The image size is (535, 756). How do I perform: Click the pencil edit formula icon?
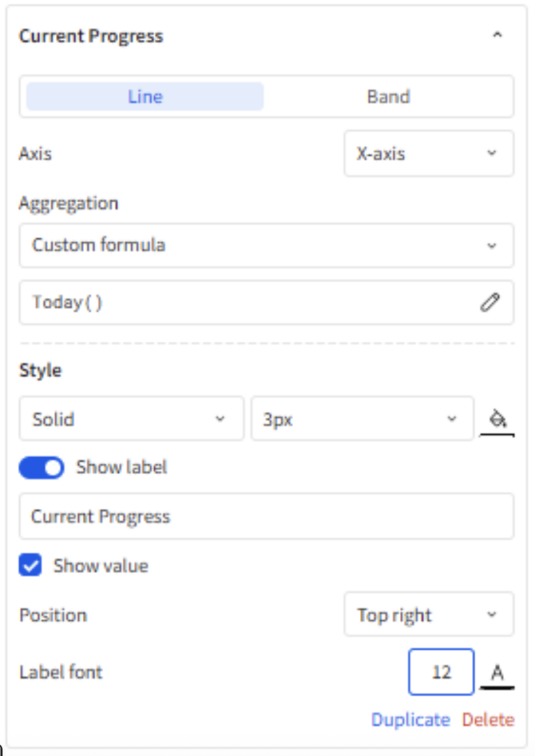(490, 302)
